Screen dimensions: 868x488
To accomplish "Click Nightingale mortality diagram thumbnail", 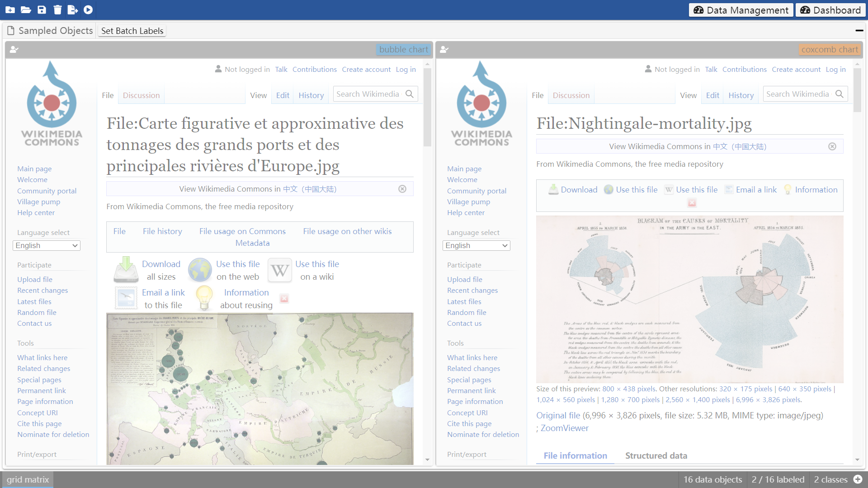I will click(689, 299).
